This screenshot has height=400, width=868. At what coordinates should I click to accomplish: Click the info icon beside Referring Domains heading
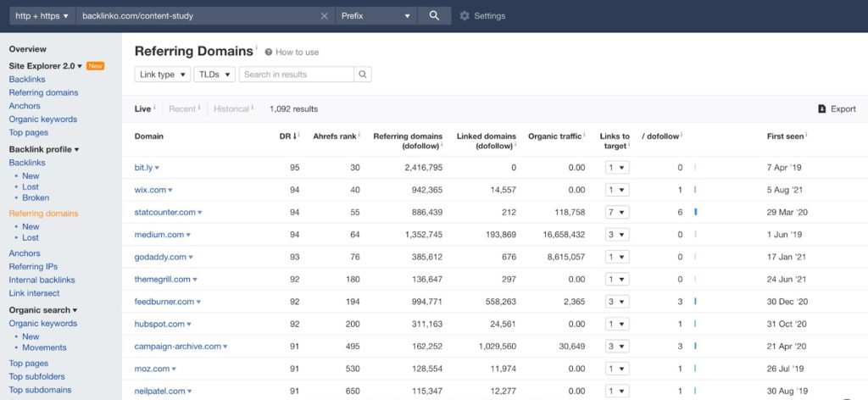click(x=256, y=47)
